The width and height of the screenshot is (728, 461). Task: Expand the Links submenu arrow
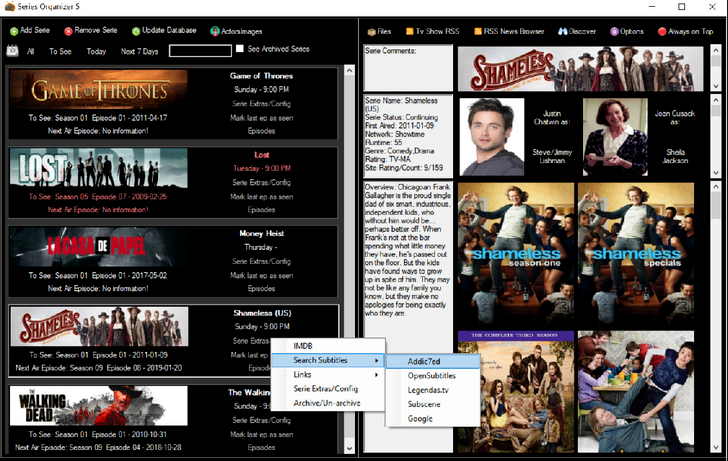(x=377, y=375)
